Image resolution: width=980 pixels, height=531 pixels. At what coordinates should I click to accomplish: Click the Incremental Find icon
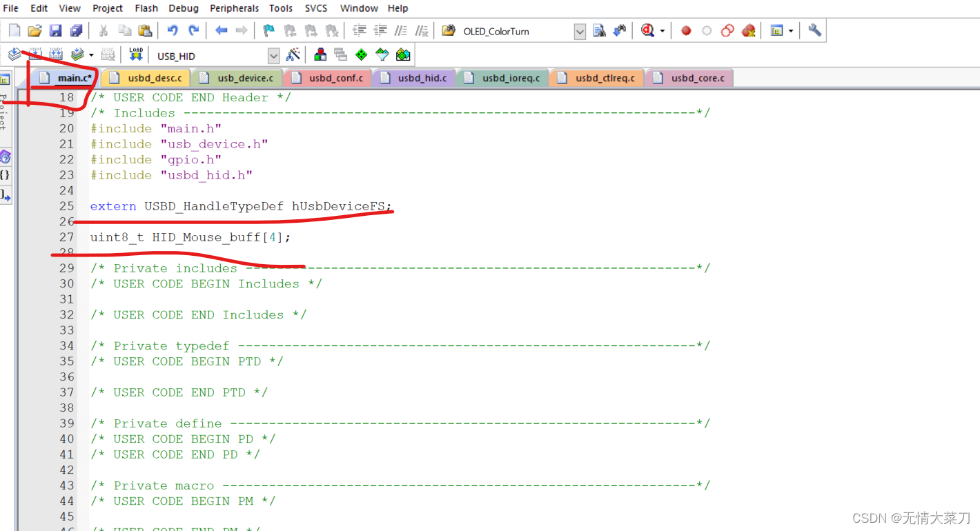click(620, 31)
